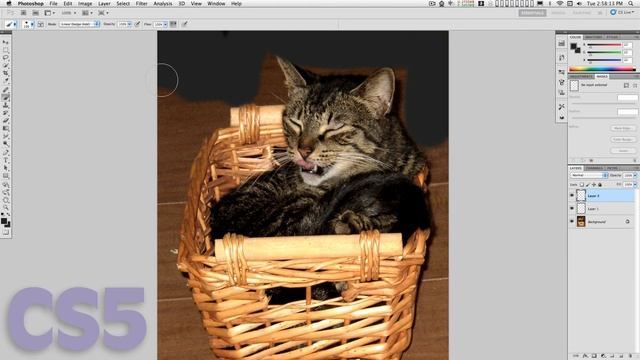Viewport: 640px width, 360px height.
Task: Click the red R slider in Color panel
Action: (604, 44)
